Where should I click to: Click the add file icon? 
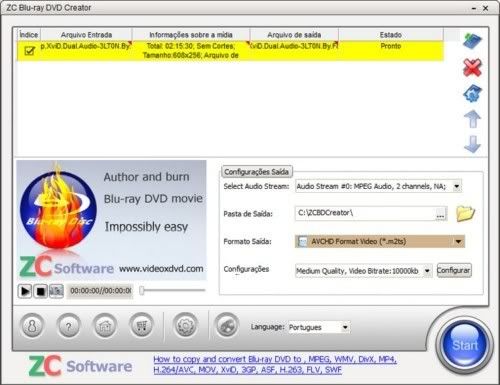pos(473,41)
